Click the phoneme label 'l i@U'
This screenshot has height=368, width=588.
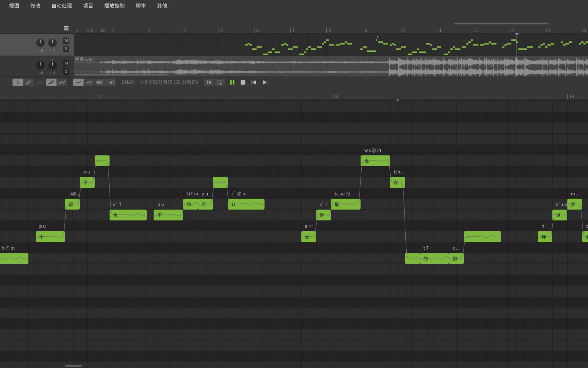pos(74,194)
